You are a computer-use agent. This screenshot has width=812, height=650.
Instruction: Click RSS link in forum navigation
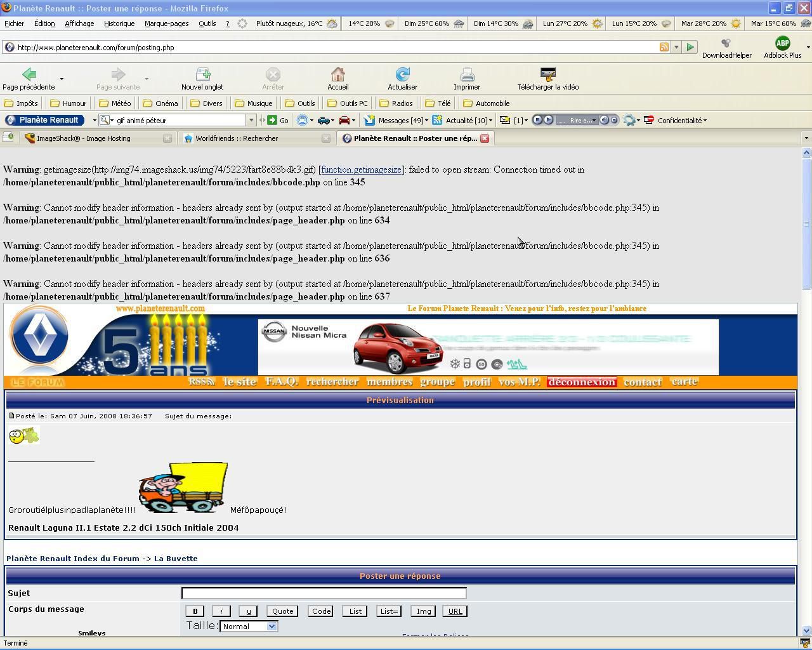pos(202,381)
